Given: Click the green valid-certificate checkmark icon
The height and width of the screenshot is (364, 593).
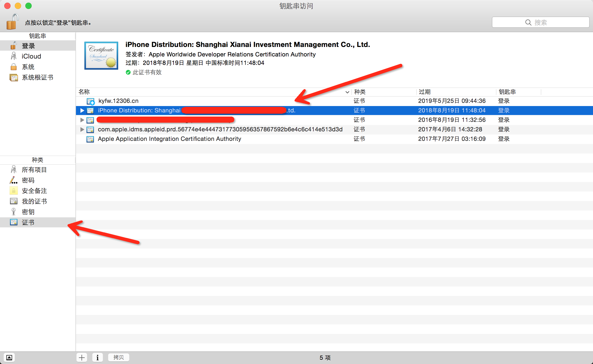Looking at the screenshot, I should point(128,72).
